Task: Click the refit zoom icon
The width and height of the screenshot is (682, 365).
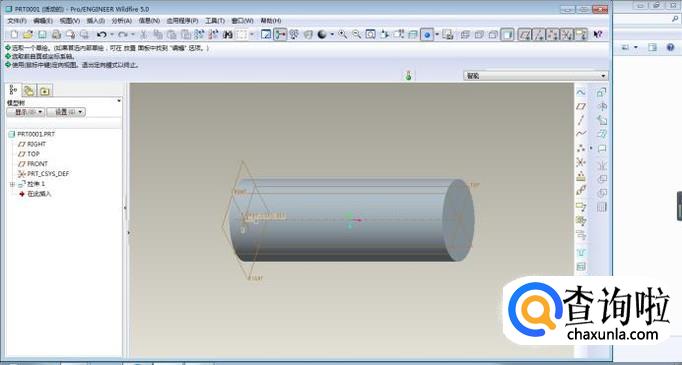Action: pos(370,34)
